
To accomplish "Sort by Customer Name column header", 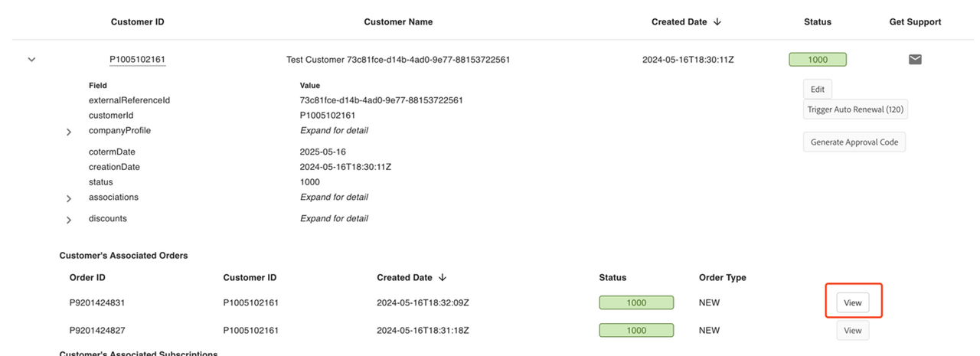I will [x=398, y=22].
